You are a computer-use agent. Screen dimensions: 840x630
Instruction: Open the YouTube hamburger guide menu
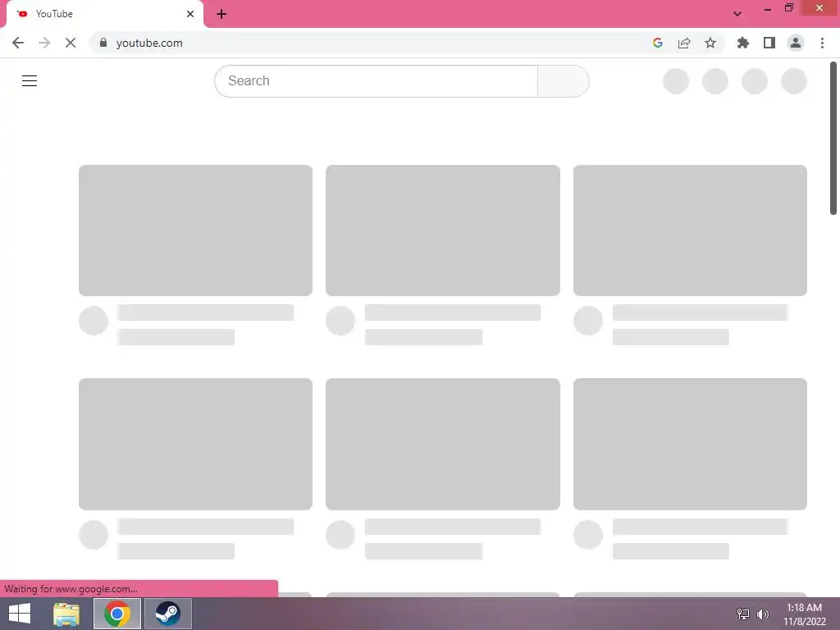[x=30, y=81]
